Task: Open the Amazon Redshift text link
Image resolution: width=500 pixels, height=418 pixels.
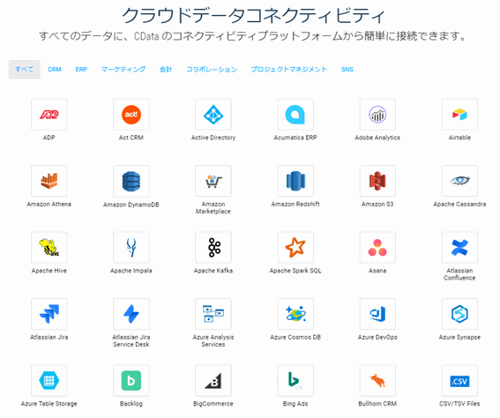Action: [x=295, y=204]
